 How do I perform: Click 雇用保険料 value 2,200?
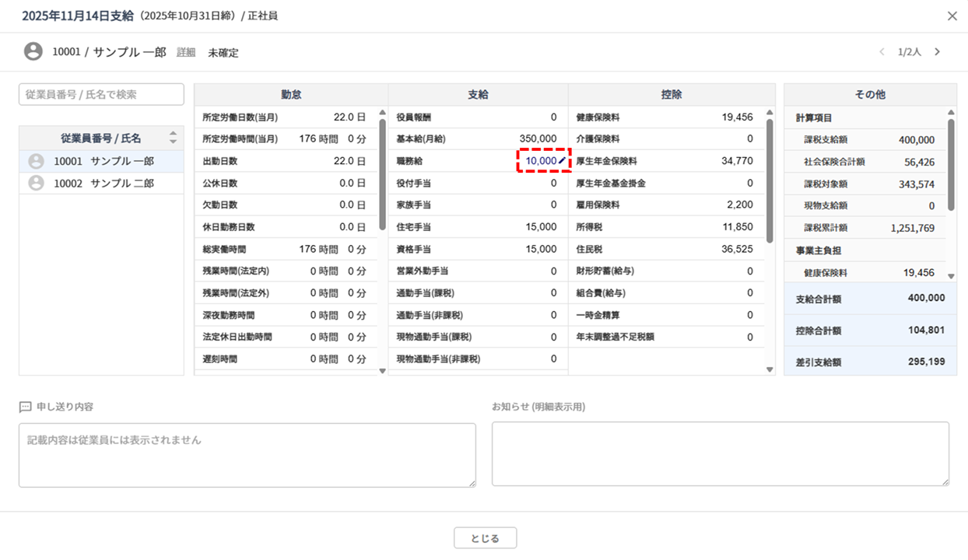pos(740,205)
